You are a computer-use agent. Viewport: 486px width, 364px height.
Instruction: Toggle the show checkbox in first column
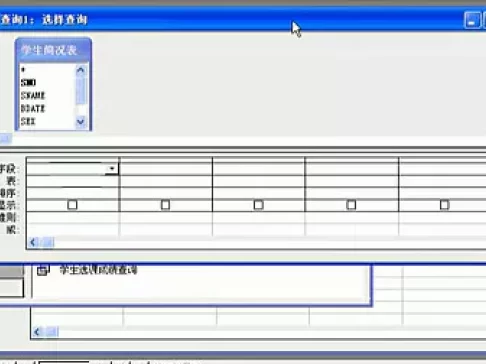(72, 205)
